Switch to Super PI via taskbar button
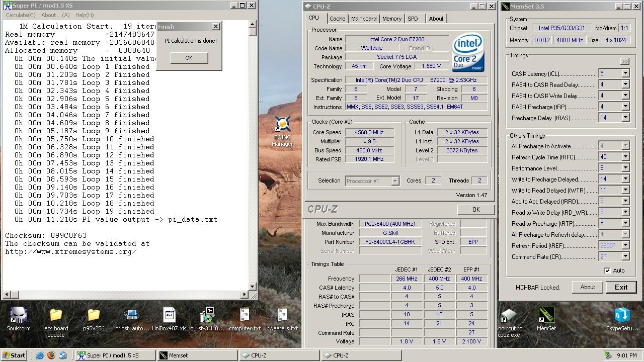The height and width of the screenshot is (362, 644). click(115, 355)
